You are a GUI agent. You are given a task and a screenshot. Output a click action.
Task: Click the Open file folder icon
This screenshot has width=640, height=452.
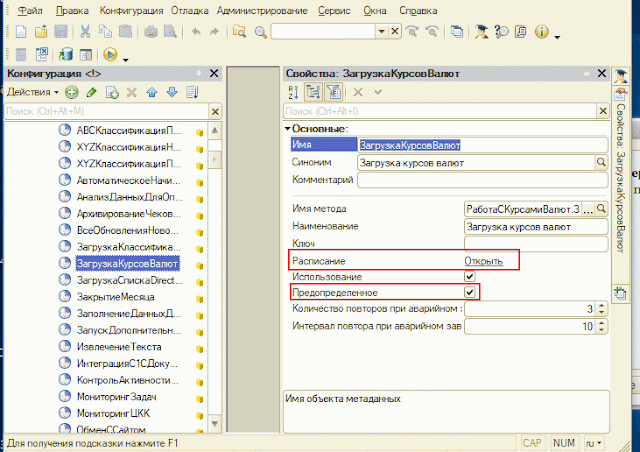click(x=41, y=31)
